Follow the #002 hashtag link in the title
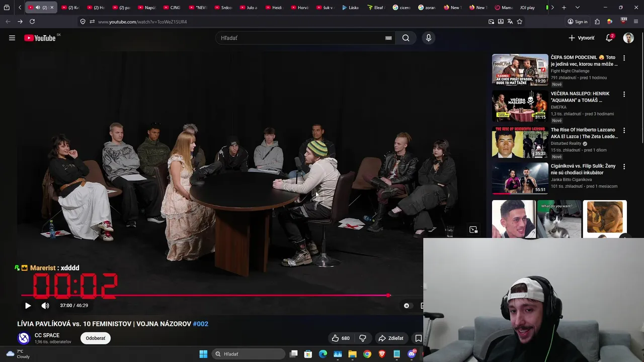 click(200, 324)
